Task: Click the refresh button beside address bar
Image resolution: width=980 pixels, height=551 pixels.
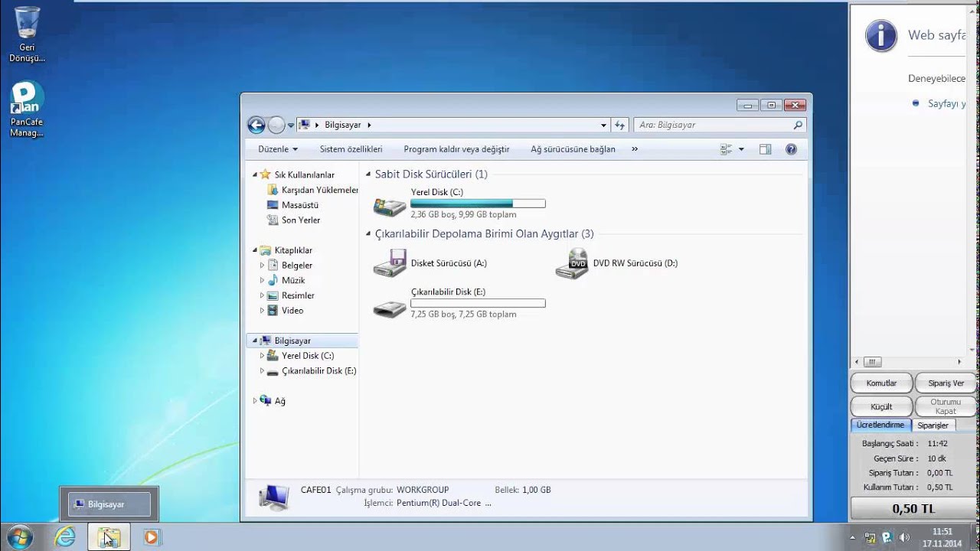Action: click(620, 125)
